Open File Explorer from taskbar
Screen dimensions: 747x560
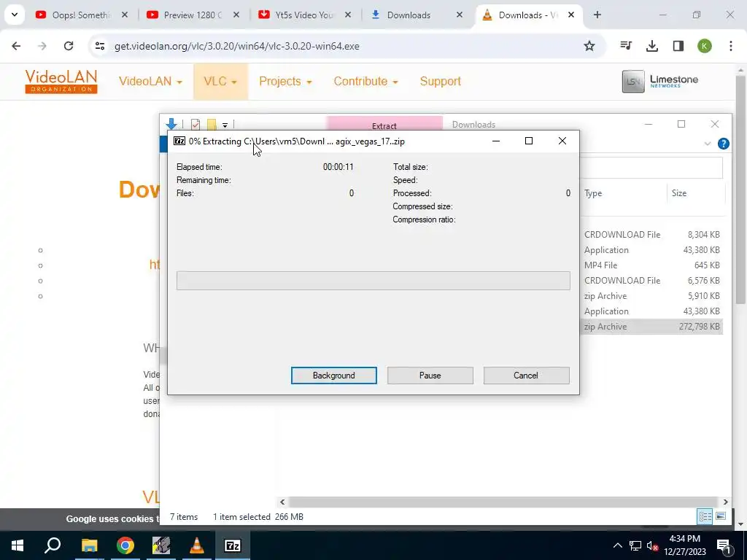pyautogui.click(x=89, y=545)
